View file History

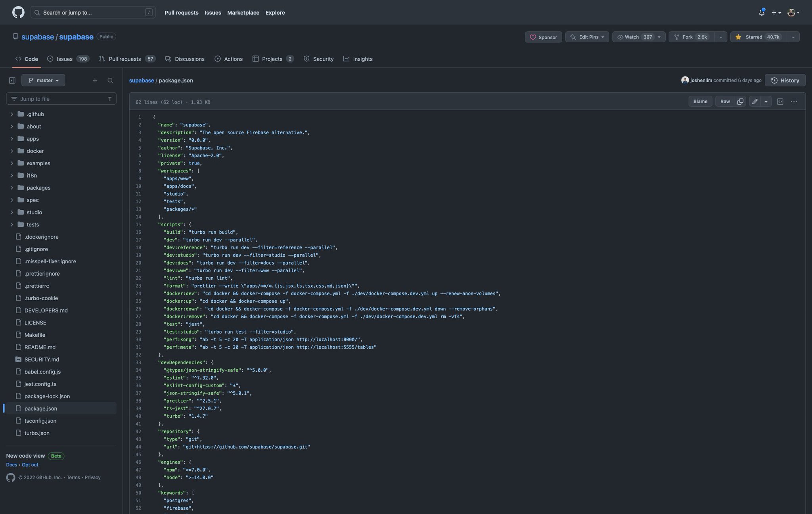point(785,81)
